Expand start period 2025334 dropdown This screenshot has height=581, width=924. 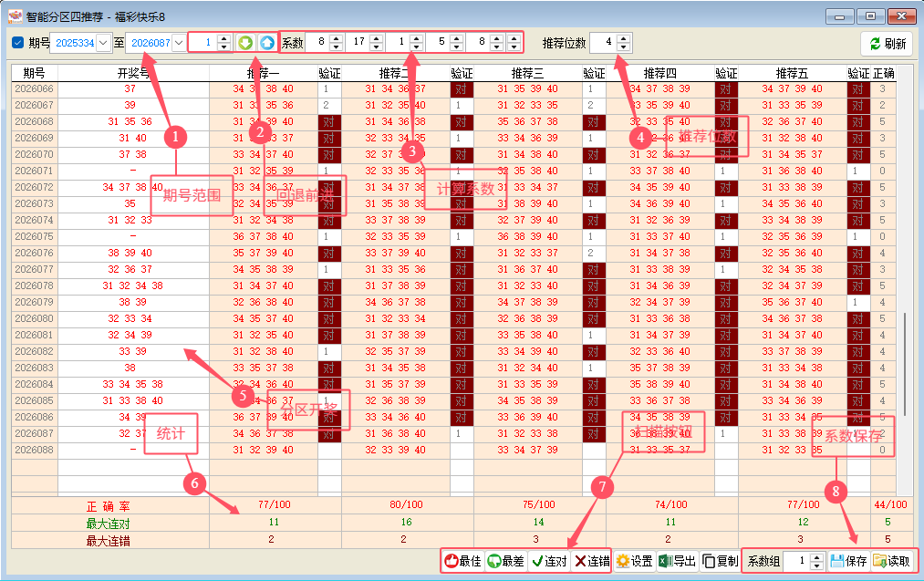point(102,43)
